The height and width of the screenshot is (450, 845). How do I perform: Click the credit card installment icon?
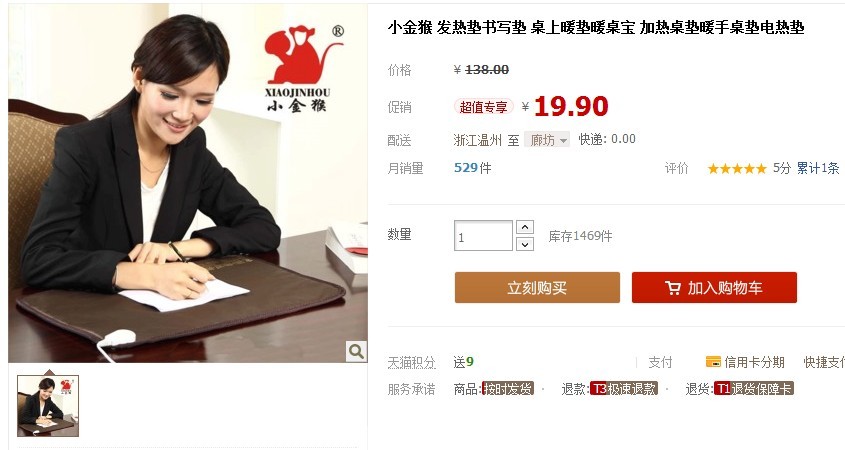(x=713, y=362)
